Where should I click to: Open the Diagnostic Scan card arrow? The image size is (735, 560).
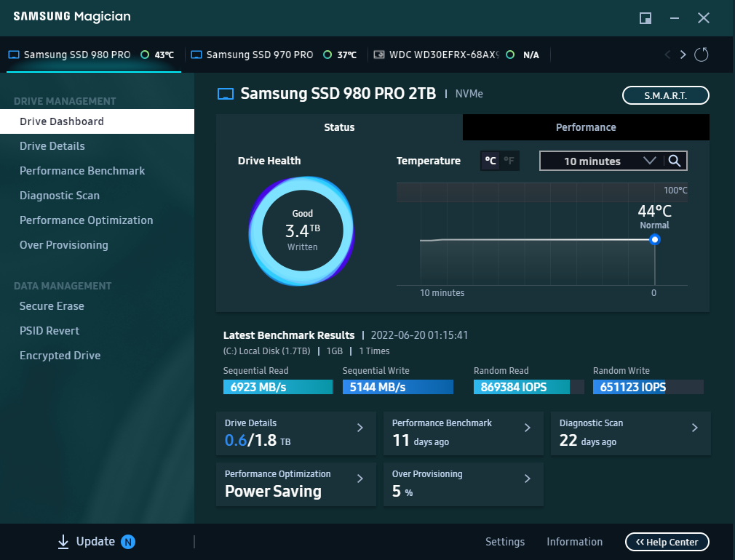pyautogui.click(x=694, y=428)
